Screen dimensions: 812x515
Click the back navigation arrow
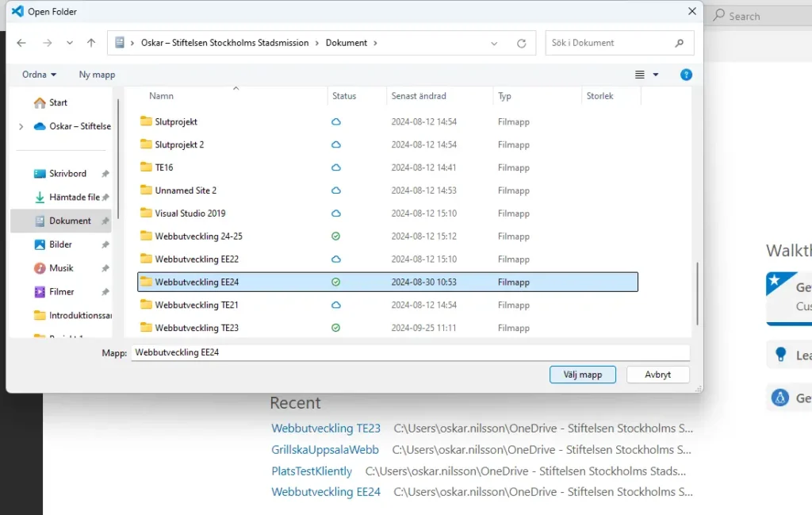tap(21, 43)
